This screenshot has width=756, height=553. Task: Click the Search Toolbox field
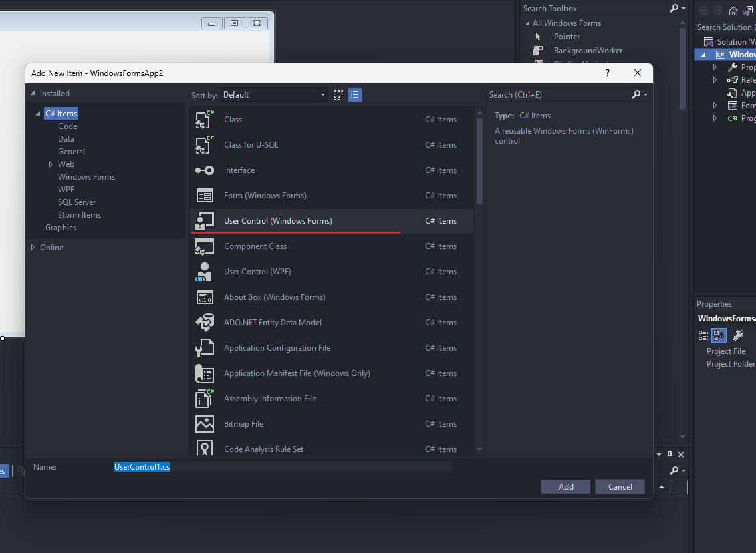[x=595, y=9]
